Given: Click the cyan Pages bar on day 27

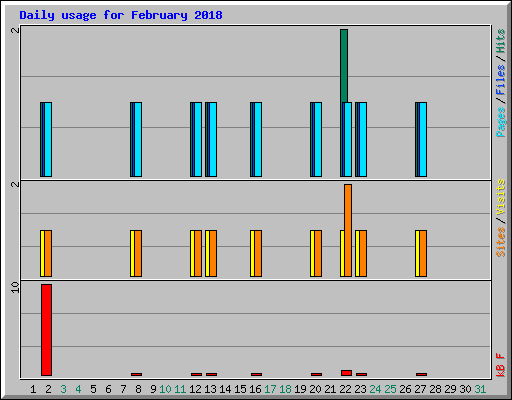Looking at the screenshot, I should [423, 139].
